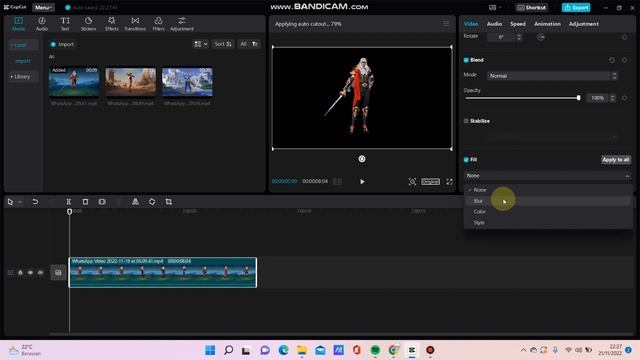Open the Transitions panel
Viewport: 640px width, 360px height.
click(x=135, y=24)
